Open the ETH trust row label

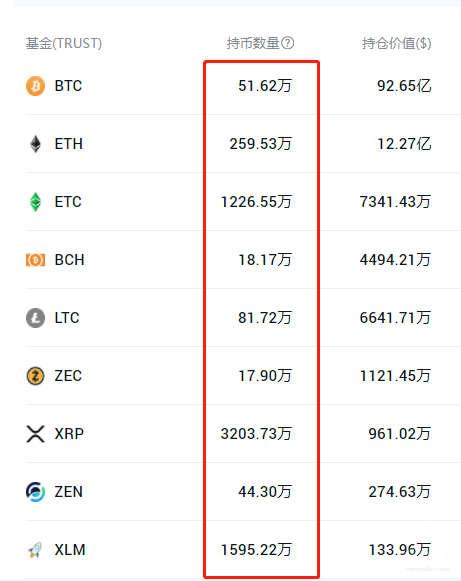click(x=69, y=144)
